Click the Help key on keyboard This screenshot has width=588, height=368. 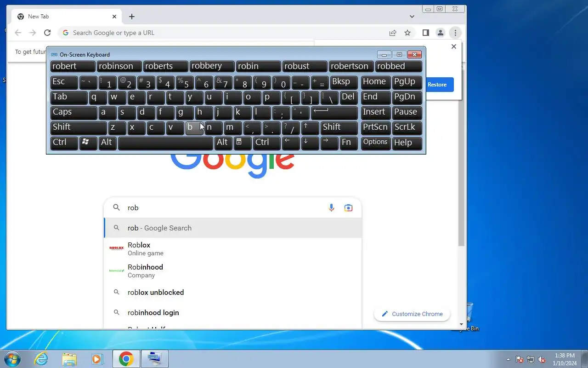(x=407, y=143)
